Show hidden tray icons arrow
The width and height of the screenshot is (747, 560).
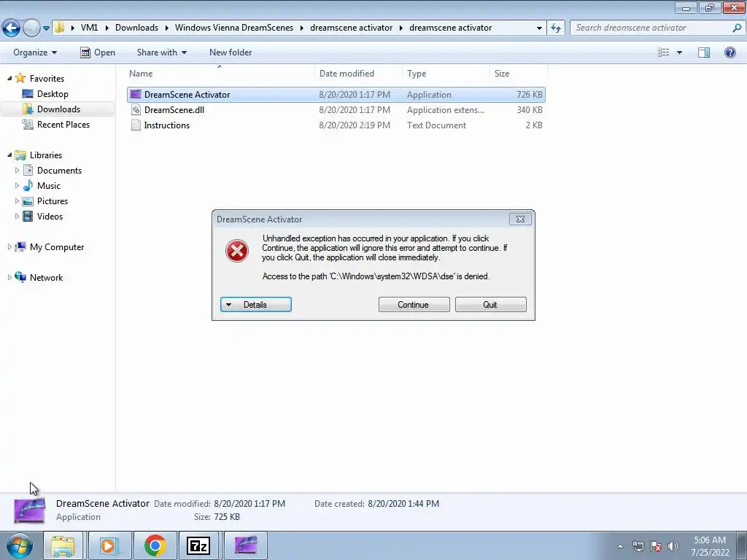pyautogui.click(x=620, y=546)
